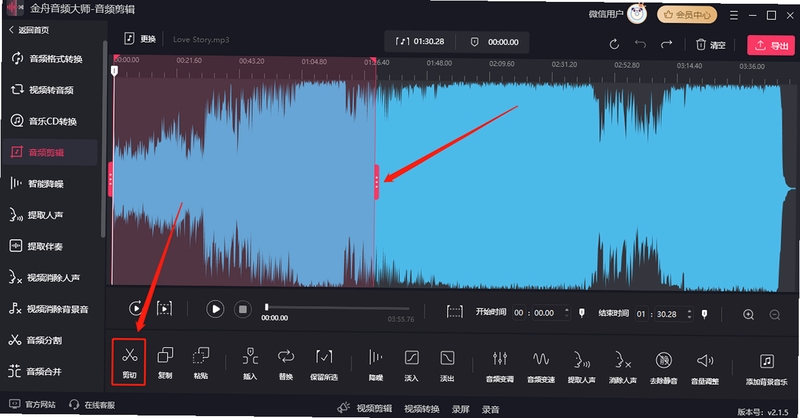Viewport: 800px width, 418px height.
Task: Click the play-selection bracket icon
Action: pyautogui.click(x=164, y=308)
